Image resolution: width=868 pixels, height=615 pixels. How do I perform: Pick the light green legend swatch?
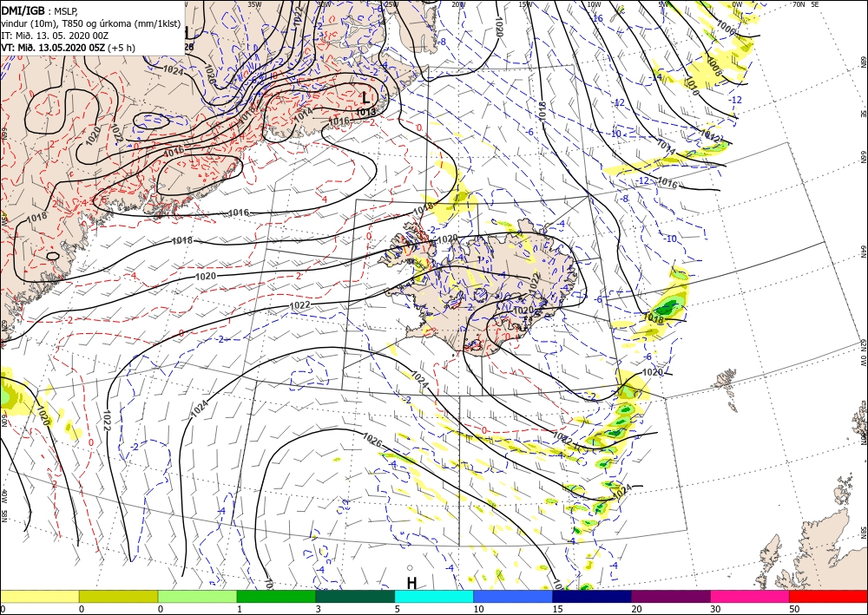pyautogui.click(x=197, y=596)
